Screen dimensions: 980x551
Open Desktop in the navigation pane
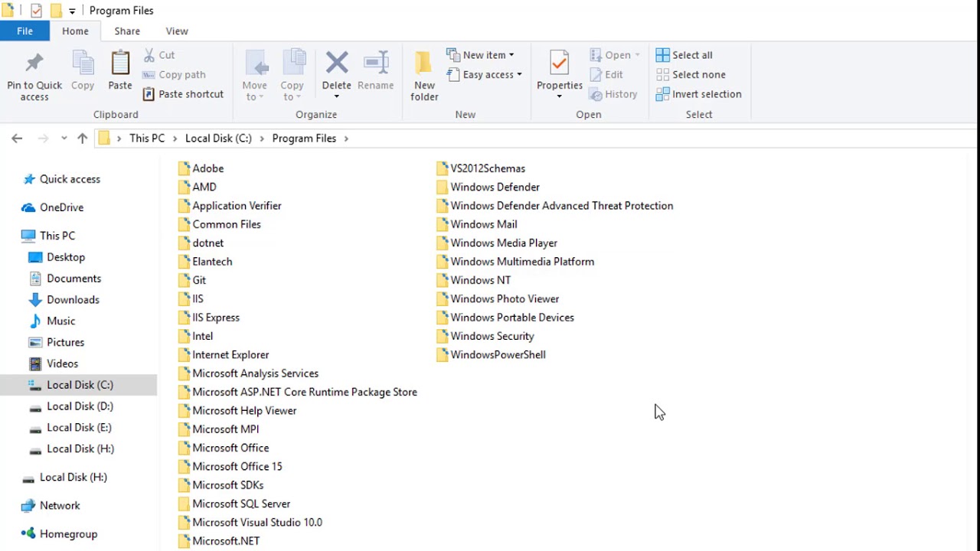[x=57, y=257]
